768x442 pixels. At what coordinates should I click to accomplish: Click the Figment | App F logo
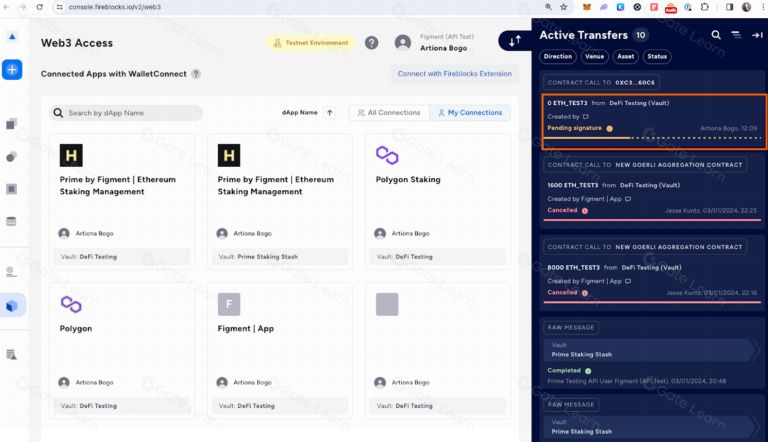[229, 304]
